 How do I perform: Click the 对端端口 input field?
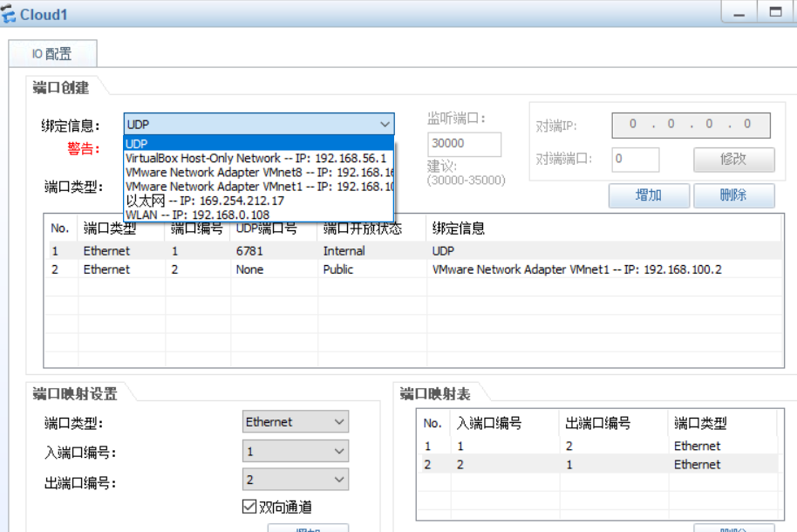pos(636,160)
